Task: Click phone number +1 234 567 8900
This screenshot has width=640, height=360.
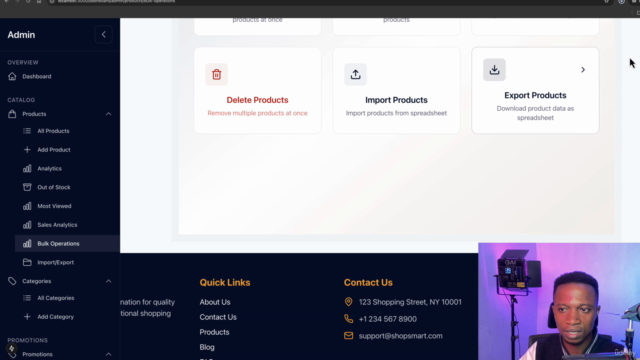Action: (x=388, y=319)
